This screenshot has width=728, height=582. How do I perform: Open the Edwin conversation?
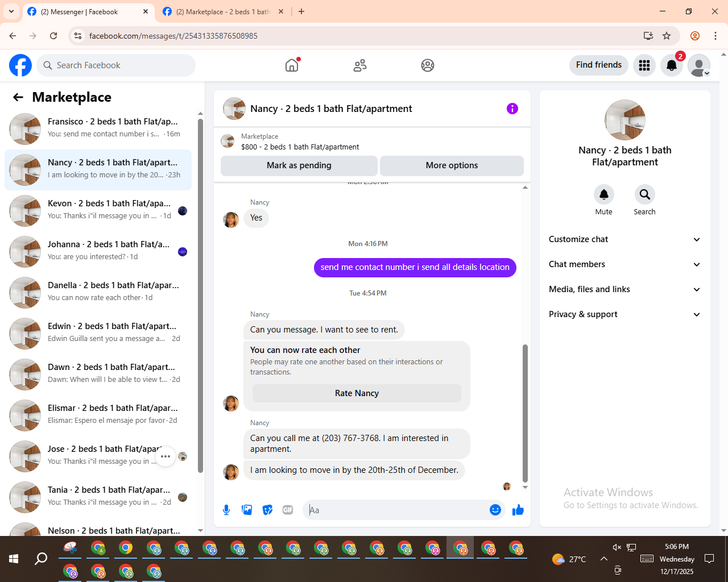pos(98,334)
